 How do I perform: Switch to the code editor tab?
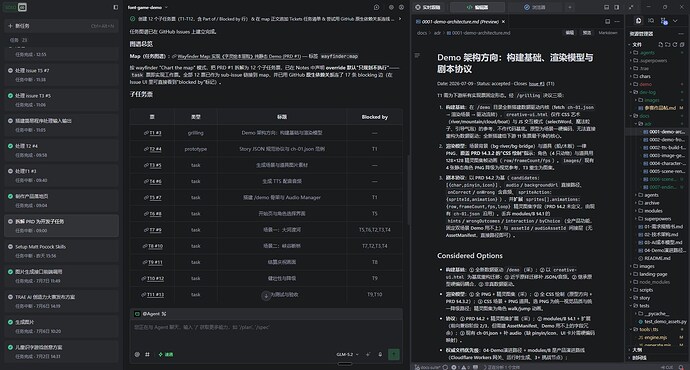coord(478,7)
